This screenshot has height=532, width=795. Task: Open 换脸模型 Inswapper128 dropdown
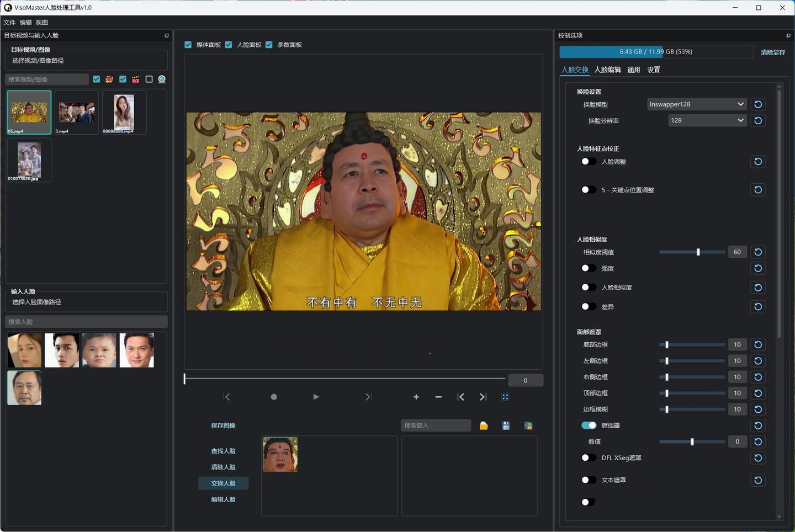697,104
